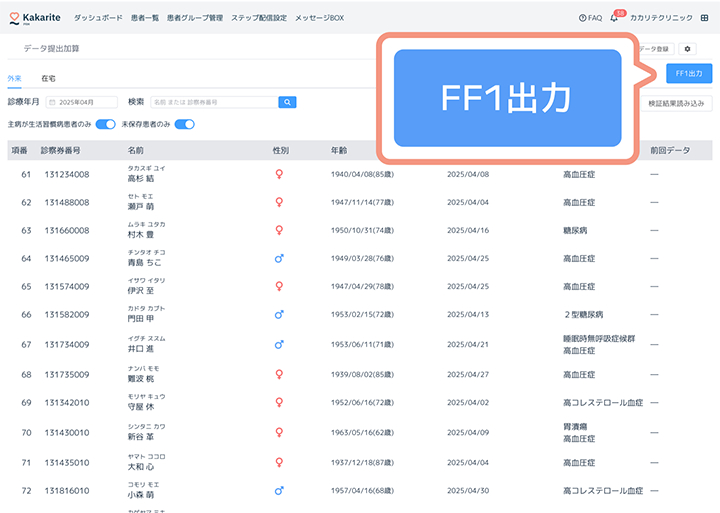The width and height of the screenshot is (720, 513).
Task: Click the calendar icon in 診療年月 field
Action: [x=52, y=102]
